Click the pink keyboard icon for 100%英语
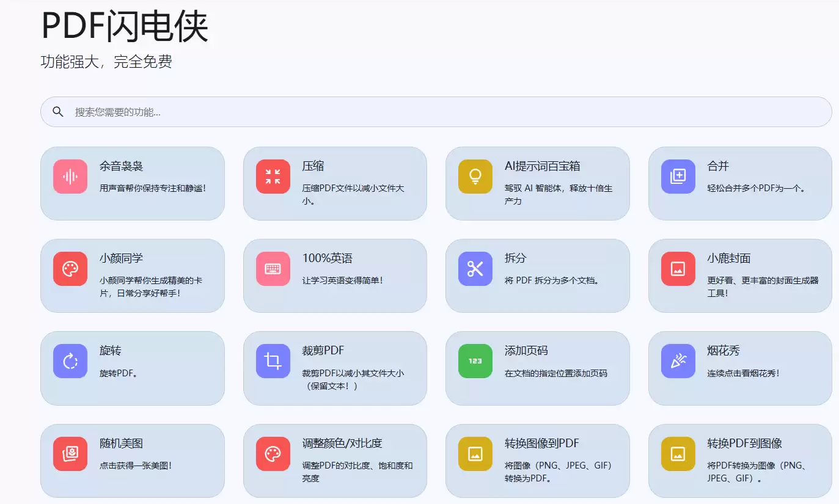The height and width of the screenshot is (504, 839). click(273, 269)
